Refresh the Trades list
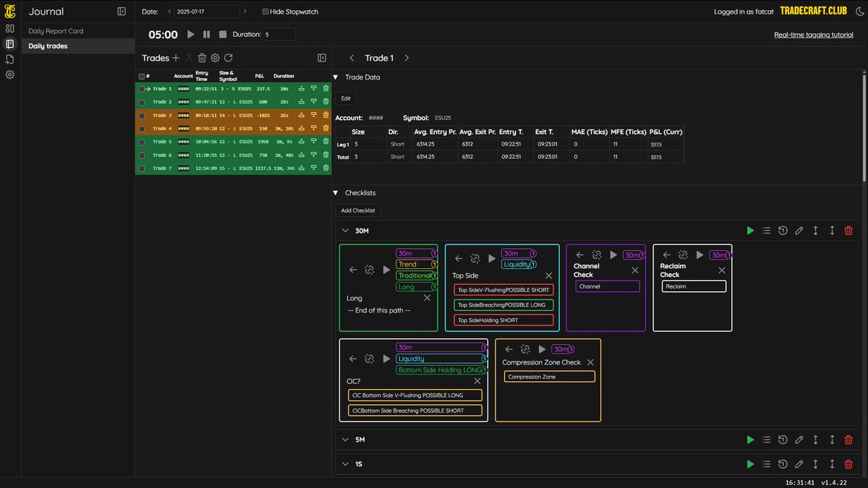The height and width of the screenshot is (488, 868). pos(228,58)
